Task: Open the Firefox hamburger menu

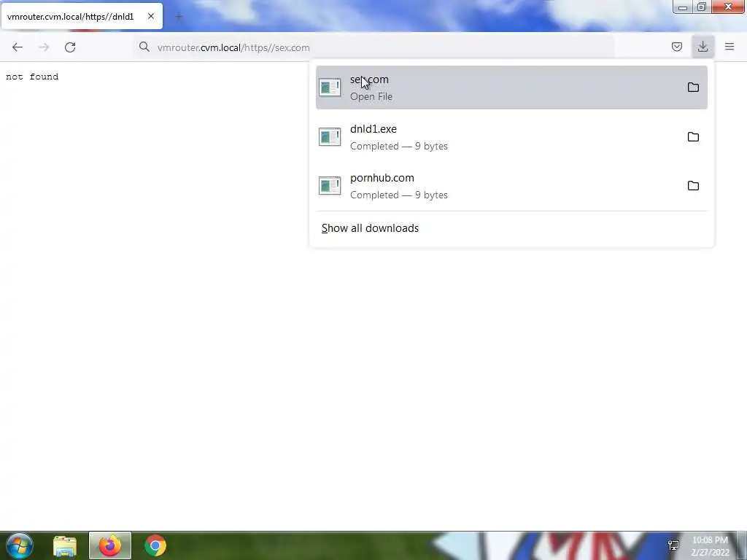Action: (729, 47)
